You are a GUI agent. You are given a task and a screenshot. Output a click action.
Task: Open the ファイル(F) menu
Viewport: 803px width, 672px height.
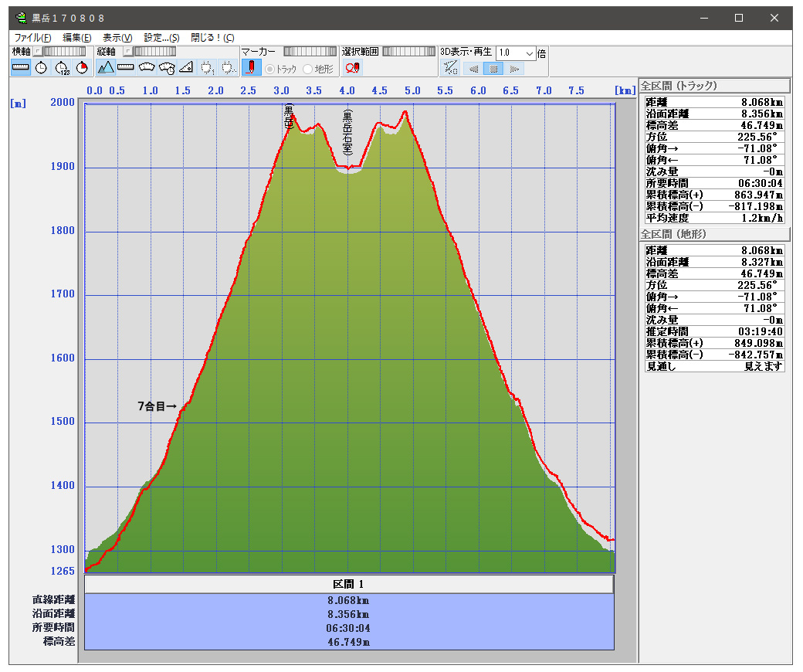click(32, 37)
